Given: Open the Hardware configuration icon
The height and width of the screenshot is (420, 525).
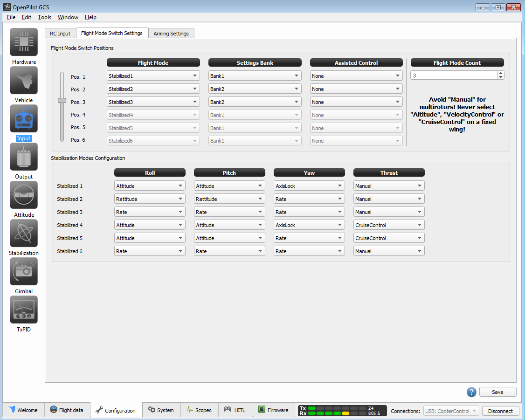Looking at the screenshot, I should tap(24, 42).
